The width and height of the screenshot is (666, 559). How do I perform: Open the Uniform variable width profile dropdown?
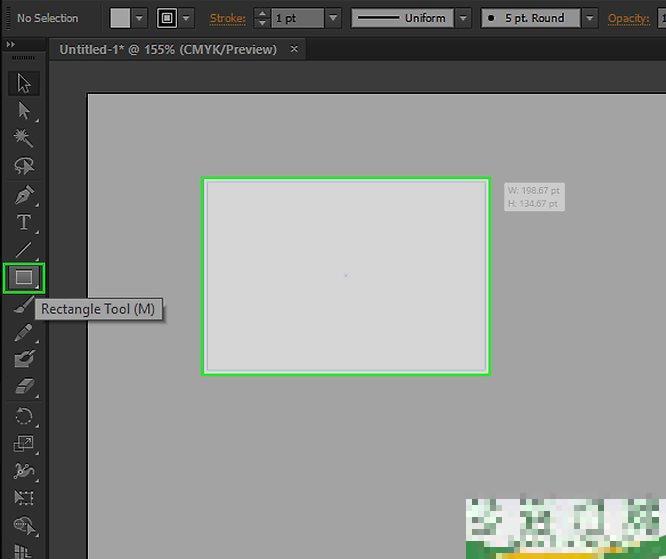(x=463, y=18)
